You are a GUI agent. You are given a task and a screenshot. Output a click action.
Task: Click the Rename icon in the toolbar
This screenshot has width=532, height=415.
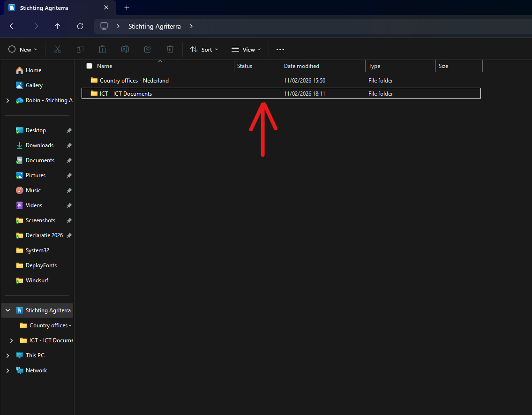[125, 50]
